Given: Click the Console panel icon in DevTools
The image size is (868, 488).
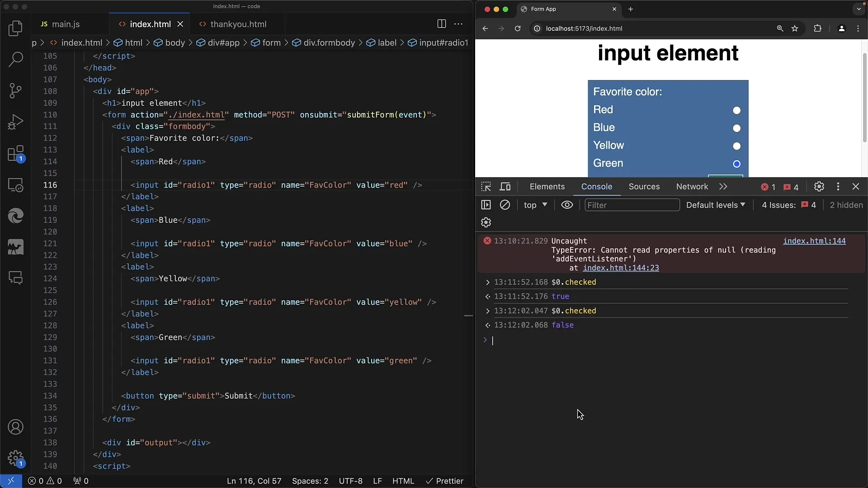Looking at the screenshot, I should (x=596, y=187).
